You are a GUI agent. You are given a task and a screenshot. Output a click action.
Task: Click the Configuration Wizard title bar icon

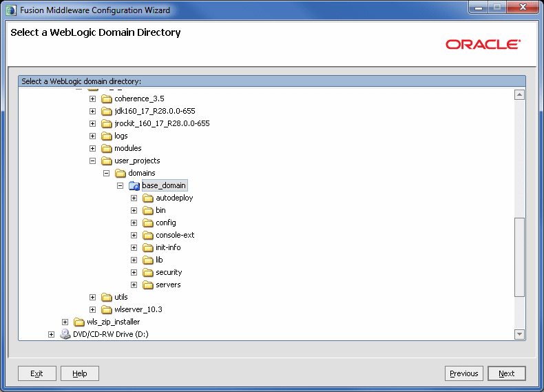(x=11, y=10)
